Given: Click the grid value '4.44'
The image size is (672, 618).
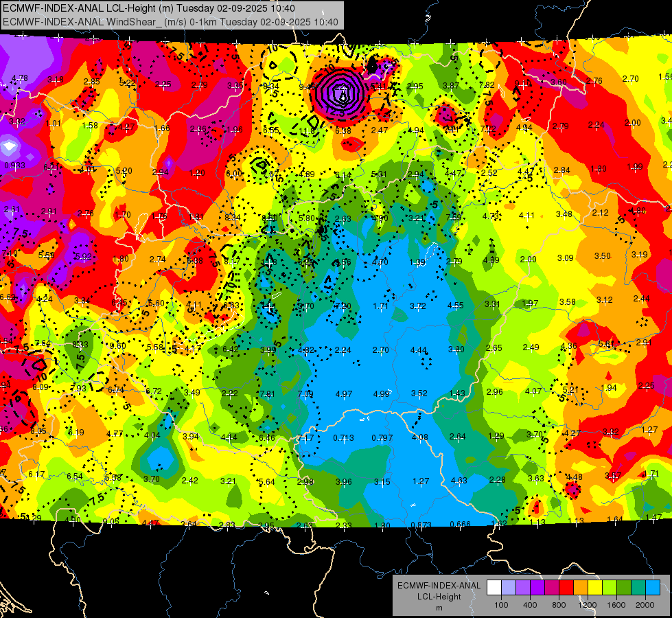Looking at the screenshot, I should pos(419,350).
